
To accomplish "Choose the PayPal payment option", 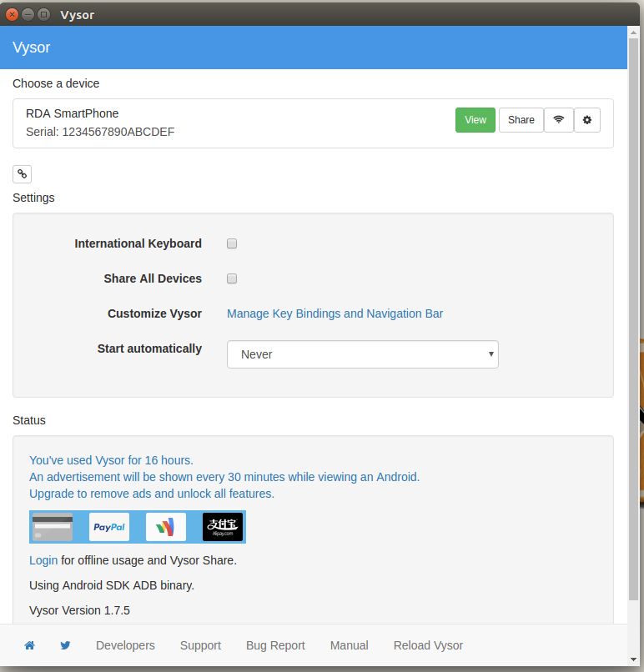I will click(109, 527).
